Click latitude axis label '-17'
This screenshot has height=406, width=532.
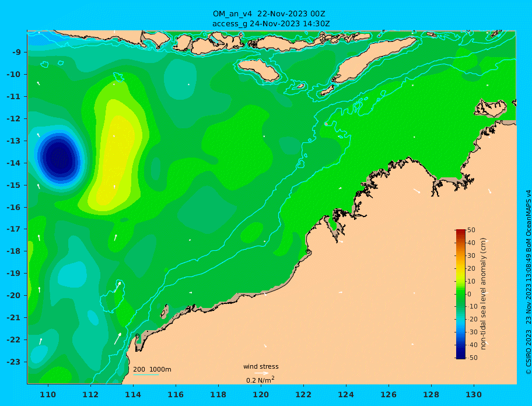[x=13, y=229]
